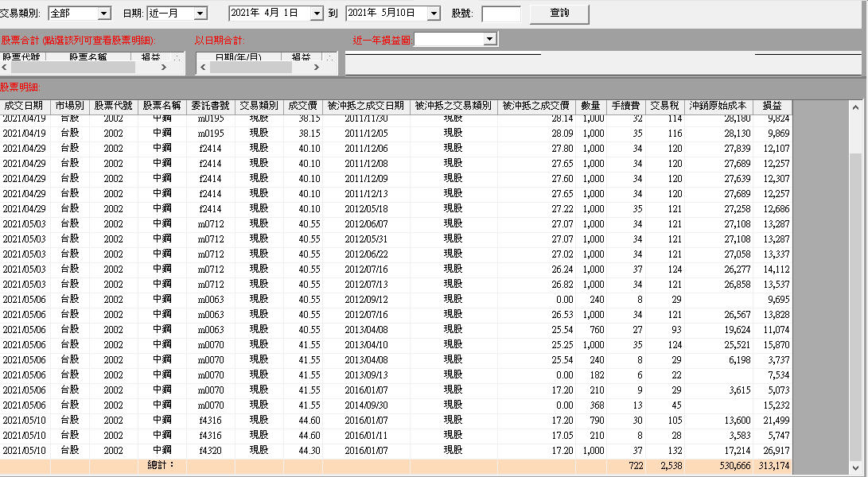Select the row with 被沖抵日期 2011/12/05

pos(395,134)
